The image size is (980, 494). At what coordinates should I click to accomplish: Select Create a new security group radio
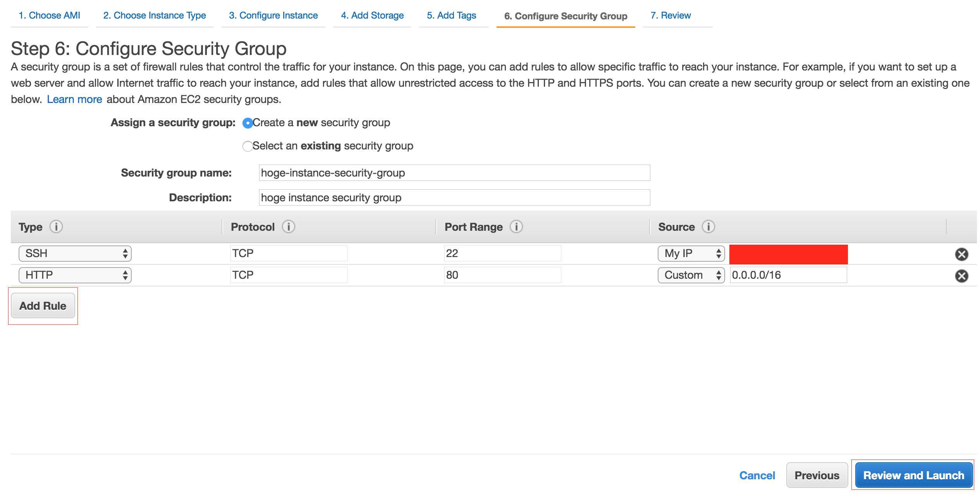click(248, 123)
